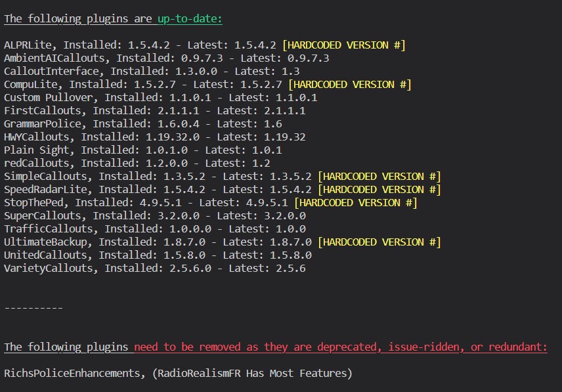Click the SuperCallouts plugin entry
562x392 pixels.
(154, 216)
